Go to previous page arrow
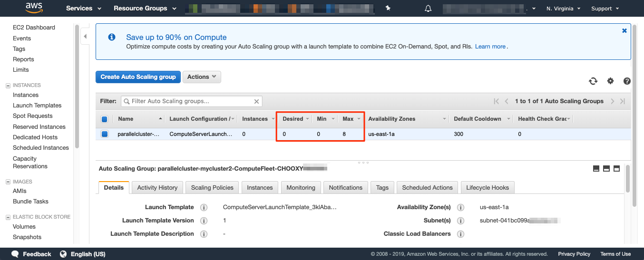Viewport: 644px width, 260px height. point(507,101)
